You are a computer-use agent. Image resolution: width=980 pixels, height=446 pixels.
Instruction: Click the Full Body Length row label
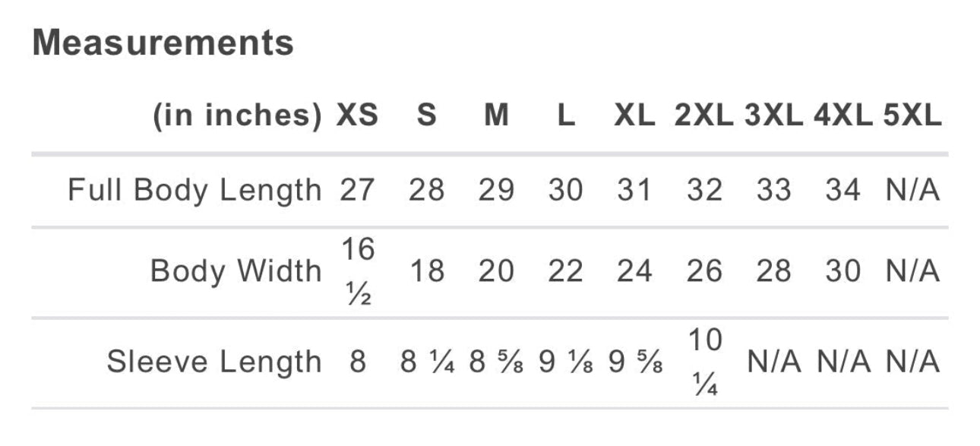194,190
